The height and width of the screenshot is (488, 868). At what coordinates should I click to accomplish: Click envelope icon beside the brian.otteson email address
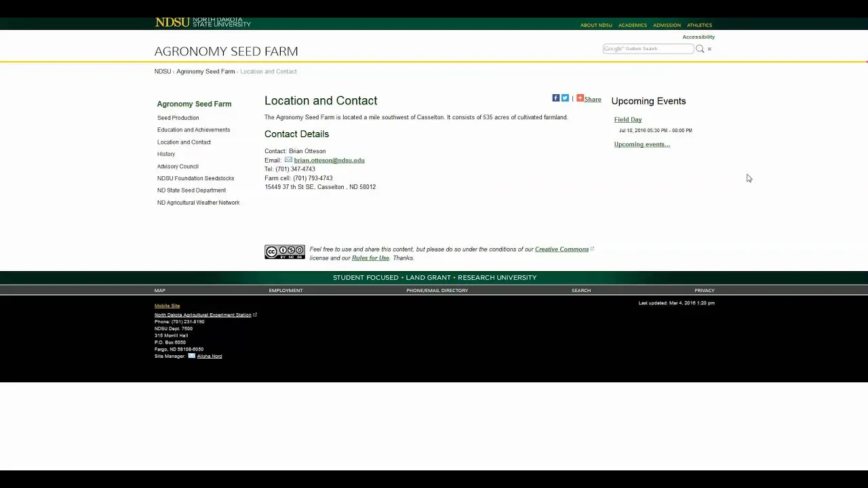[x=288, y=160]
